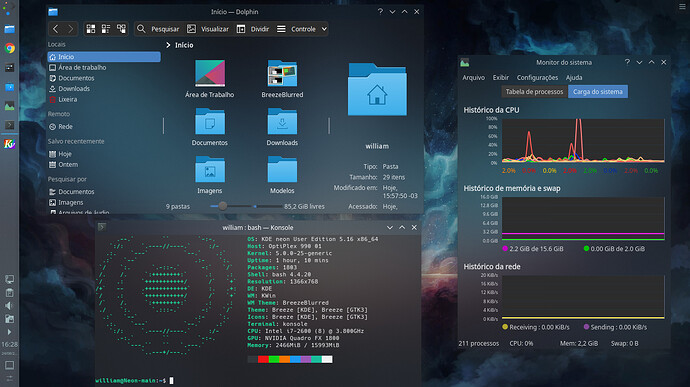Viewport: 690px width, 387px height.
Task: Switch Dolphin to compact view mode
Action: (106, 29)
